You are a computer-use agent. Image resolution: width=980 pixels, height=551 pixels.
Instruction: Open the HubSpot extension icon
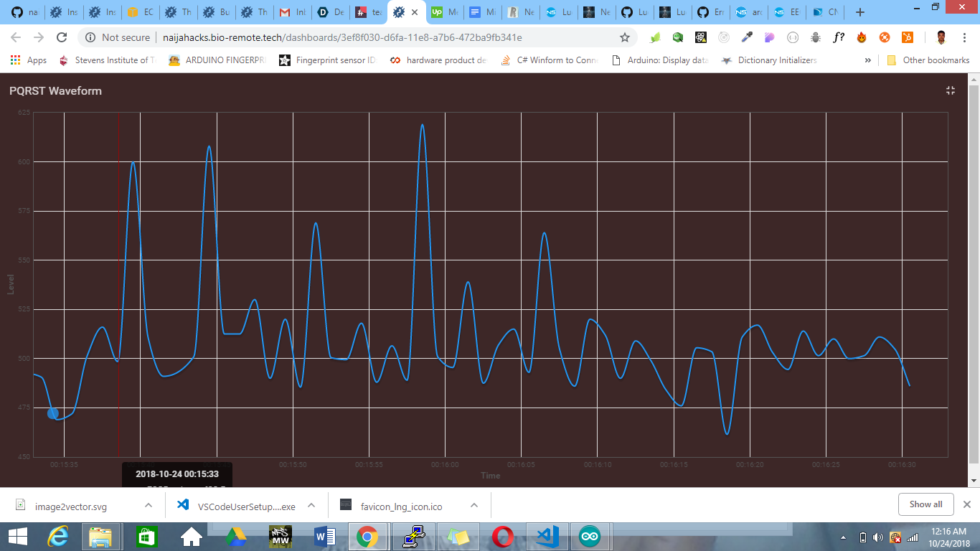click(x=907, y=37)
